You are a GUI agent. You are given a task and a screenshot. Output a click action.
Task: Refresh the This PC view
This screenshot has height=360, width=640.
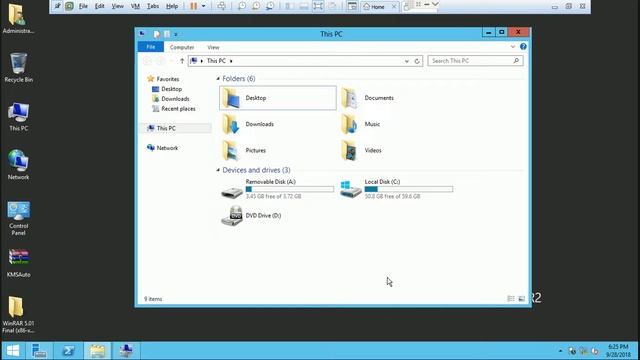tap(417, 61)
